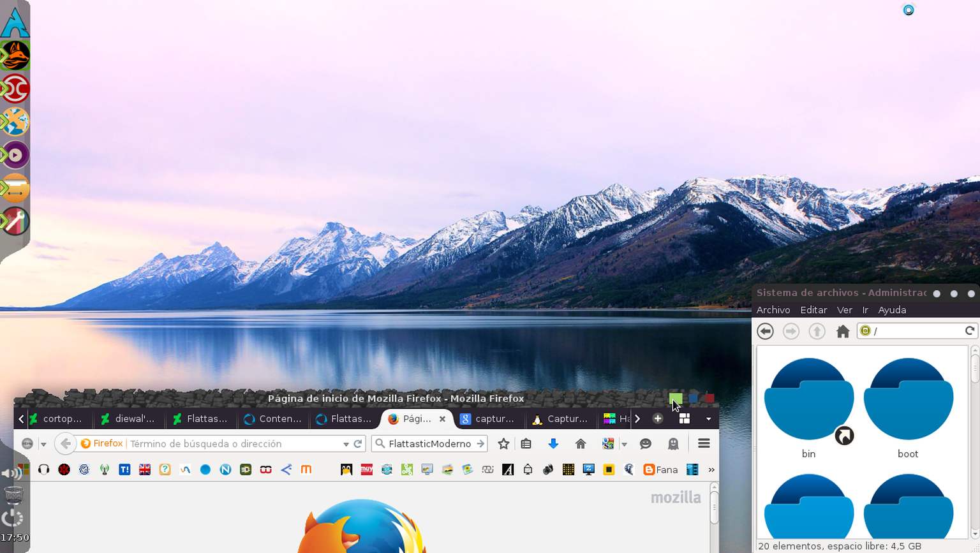Click the file manager path field
This screenshot has height=553, width=980.
click(917, 330)
